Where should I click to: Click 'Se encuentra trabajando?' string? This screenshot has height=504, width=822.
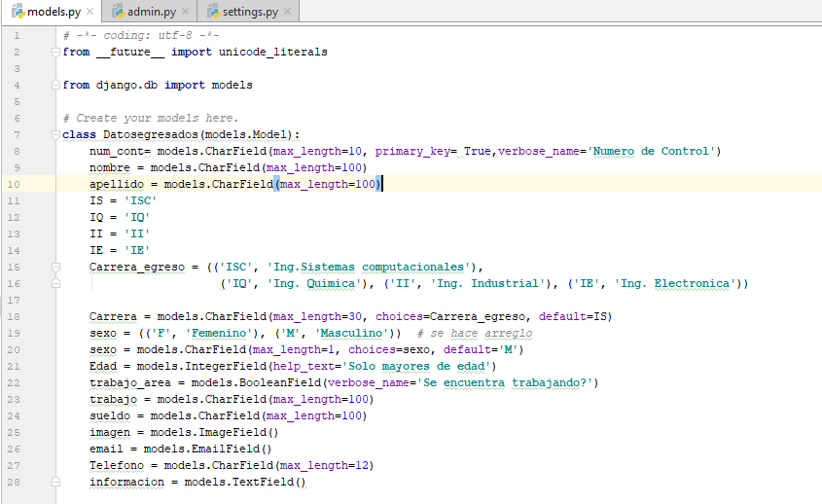coord(505,382)
